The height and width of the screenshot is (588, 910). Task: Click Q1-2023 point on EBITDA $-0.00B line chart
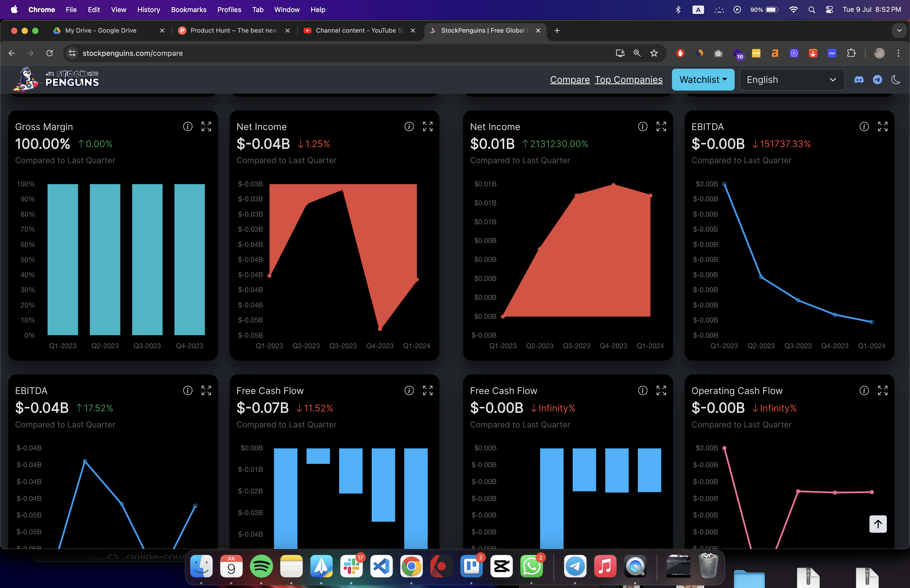(x=724, y=184)
